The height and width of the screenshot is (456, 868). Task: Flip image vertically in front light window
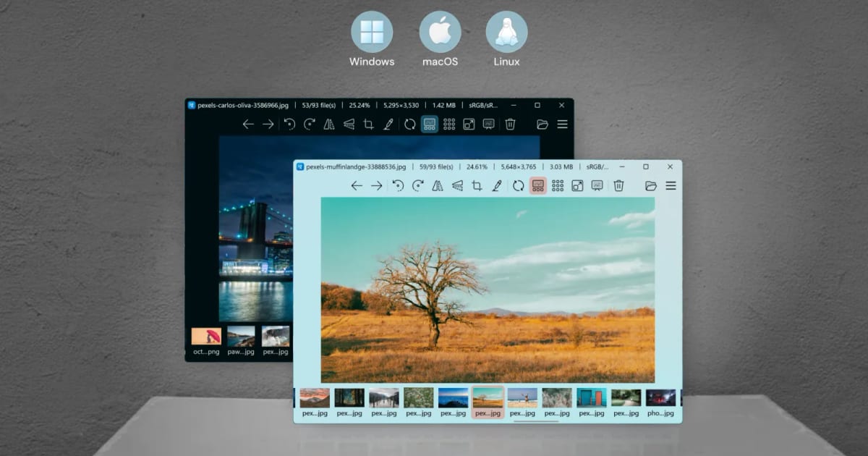(457, 186)
